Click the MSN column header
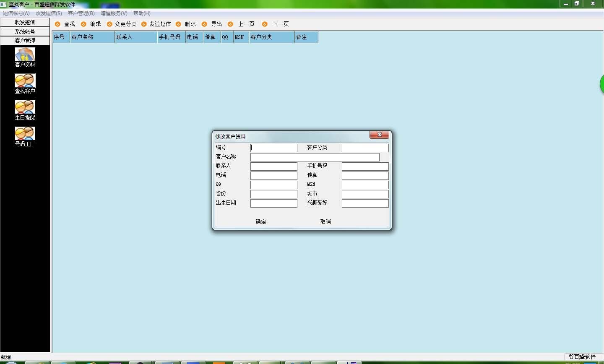 (x=241, y=37)
